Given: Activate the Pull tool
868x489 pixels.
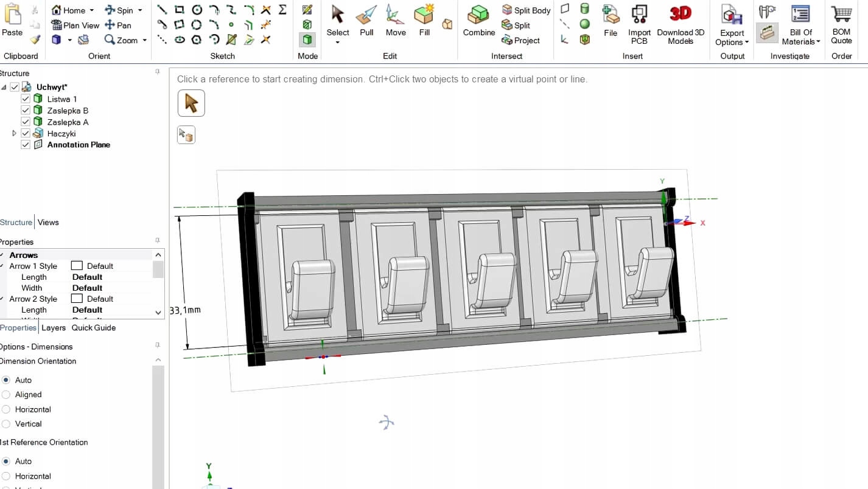Looking at the screenshot, I should pos(366,21).
